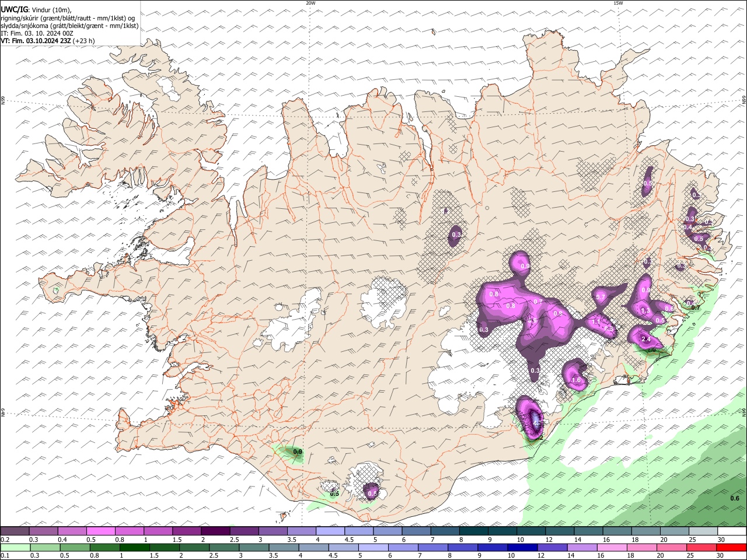The image size is (747, 560).
Task: Pick the darkest purple snow-scale swatch labeled 2
Action: point(215,531)
